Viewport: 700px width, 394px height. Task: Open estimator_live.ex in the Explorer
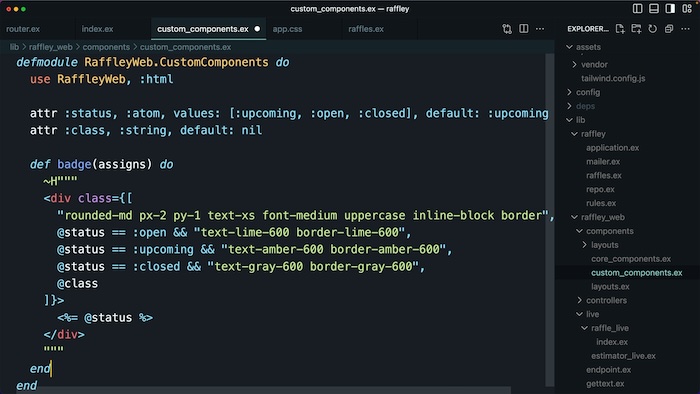point(623,356)
